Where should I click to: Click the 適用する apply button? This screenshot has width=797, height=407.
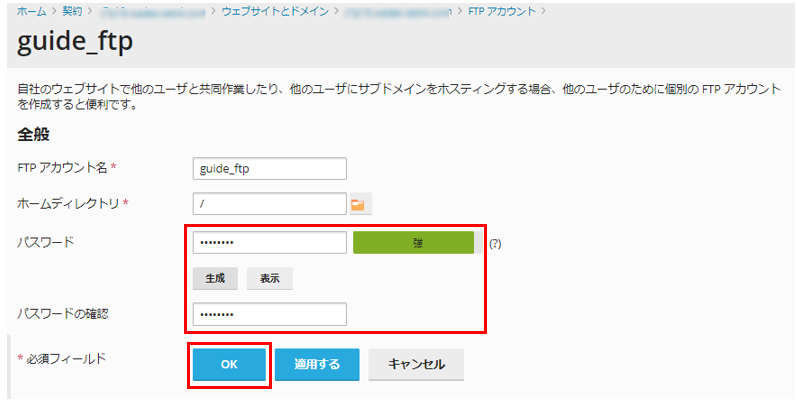coord(317,364)
